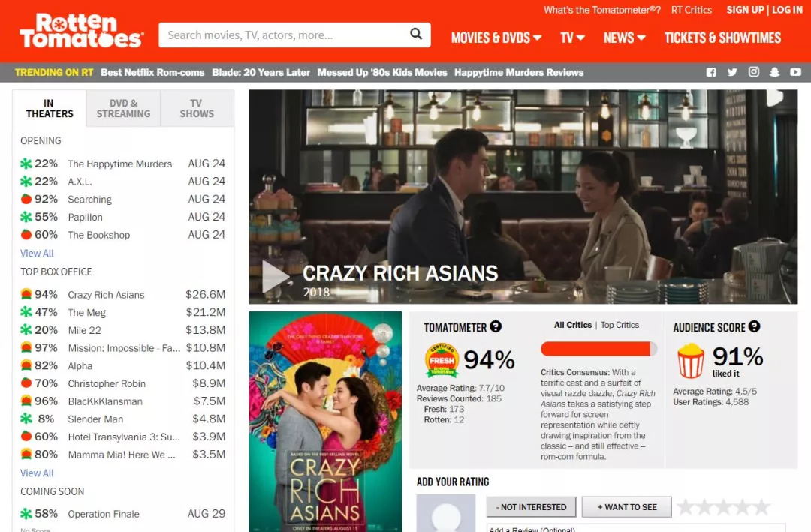The width and height of the screenshot is (811, 532).
Task: Click the Tomatometer help question icon
Action: (x=496, y=326)
